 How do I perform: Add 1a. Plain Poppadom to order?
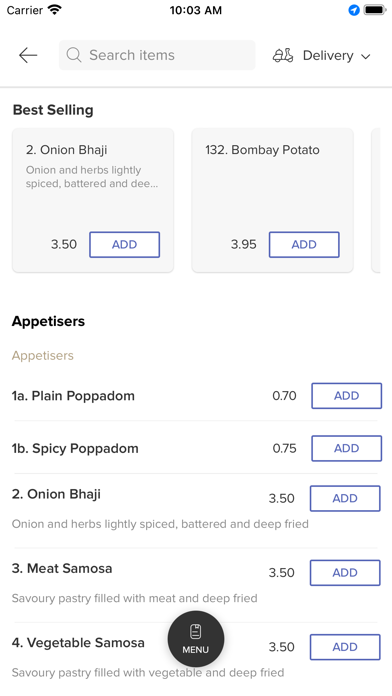[x=346, y=395]
